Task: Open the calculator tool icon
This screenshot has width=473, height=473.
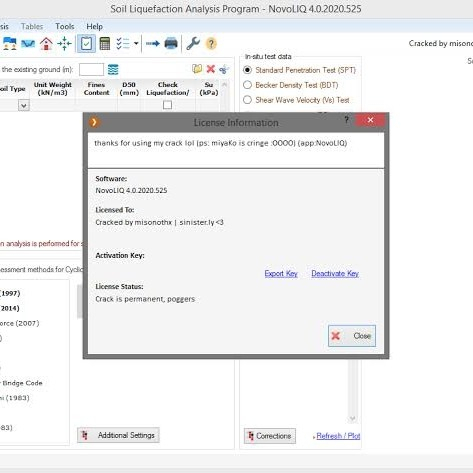Action: pyautogui.click(x=105, y=44)
